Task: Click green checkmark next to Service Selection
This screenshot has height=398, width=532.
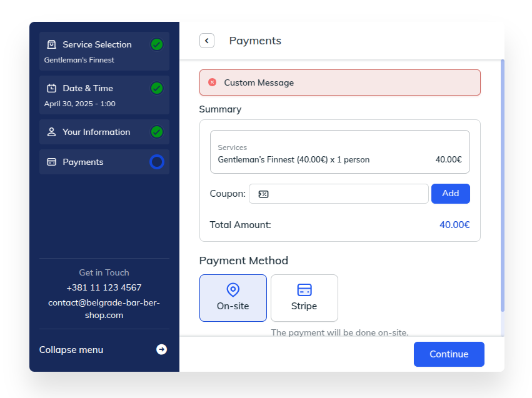Action: 157,44
